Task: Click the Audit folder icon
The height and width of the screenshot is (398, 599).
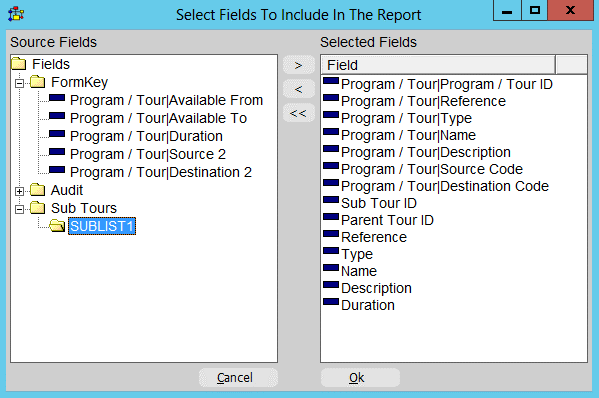Action: tap(37, 190)
